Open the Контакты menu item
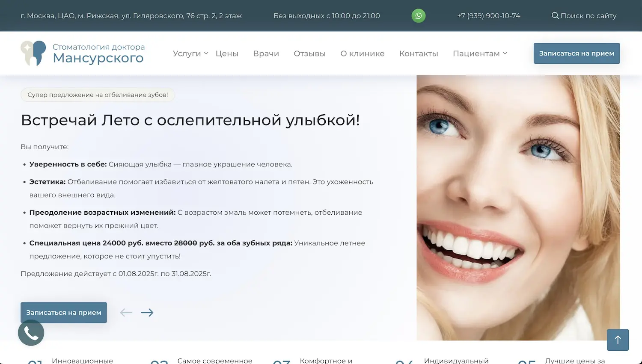The height and width of the screenshot is (364, 642). 419,53
